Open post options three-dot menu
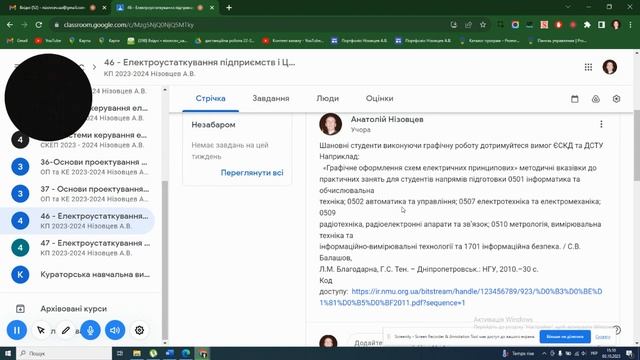This screenshot has height=360, width=640. click(x=601, y=124)
